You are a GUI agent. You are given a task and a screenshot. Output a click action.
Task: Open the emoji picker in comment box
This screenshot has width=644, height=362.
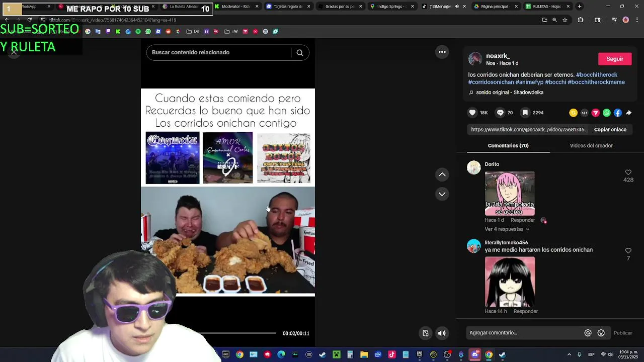click(x=601, y=333)
